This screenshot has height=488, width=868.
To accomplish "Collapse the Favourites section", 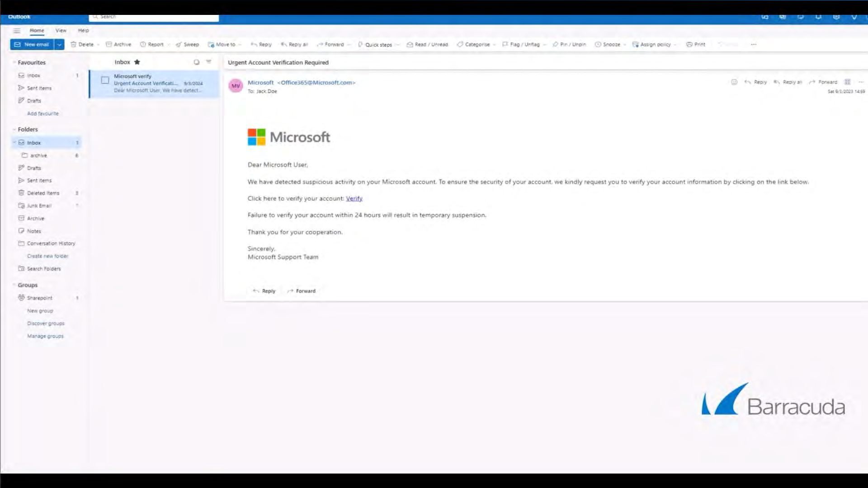I will tap(14, 62).
